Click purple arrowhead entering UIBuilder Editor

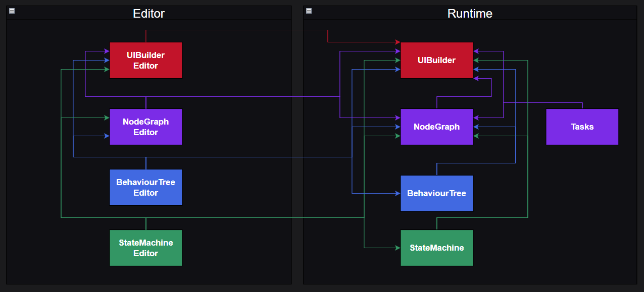click(x=107, y=51)
